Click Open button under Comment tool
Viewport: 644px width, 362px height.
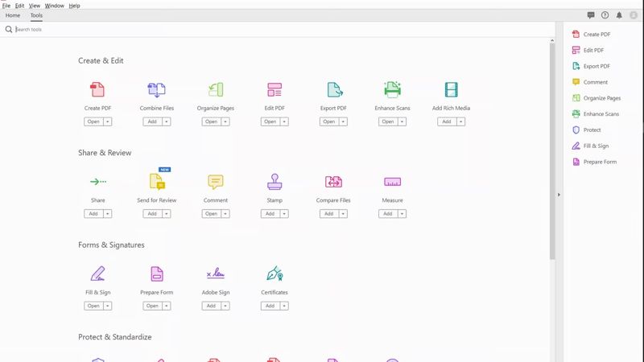pos(211,214)
